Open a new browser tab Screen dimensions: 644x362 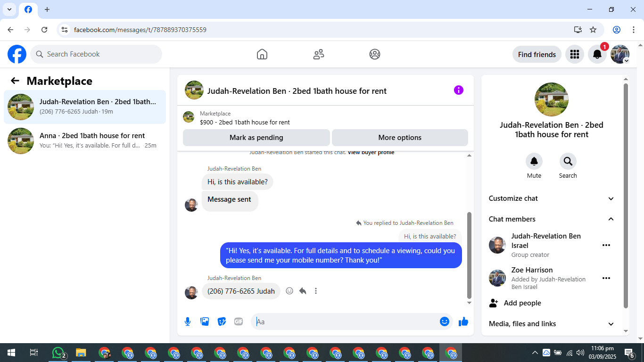pyautogui.click(x=47, y=9)
